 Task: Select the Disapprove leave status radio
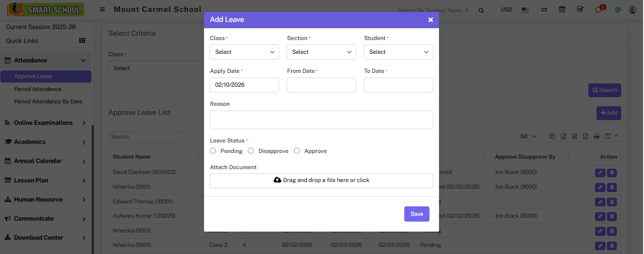251,151
